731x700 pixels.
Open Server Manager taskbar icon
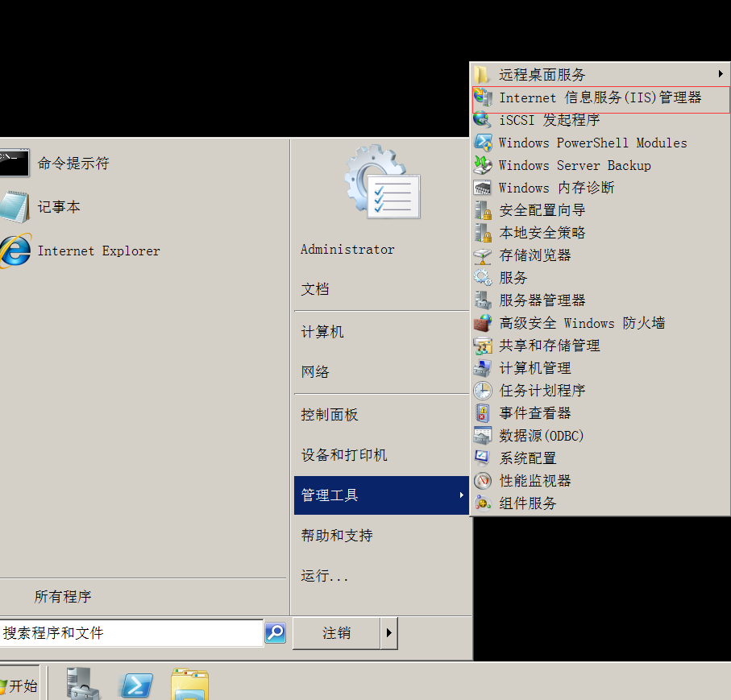pos(82,684)
